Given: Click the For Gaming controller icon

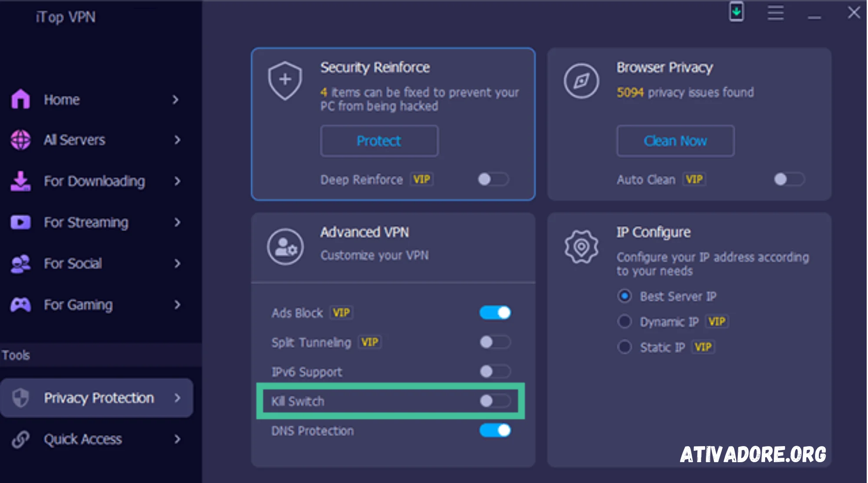Looking at the screenshot, I should 20,305.
